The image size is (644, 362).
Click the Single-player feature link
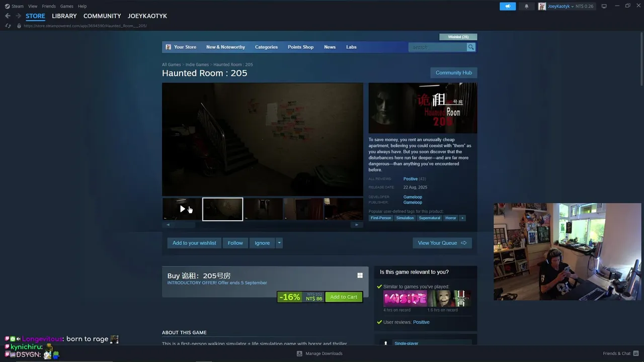407,343
